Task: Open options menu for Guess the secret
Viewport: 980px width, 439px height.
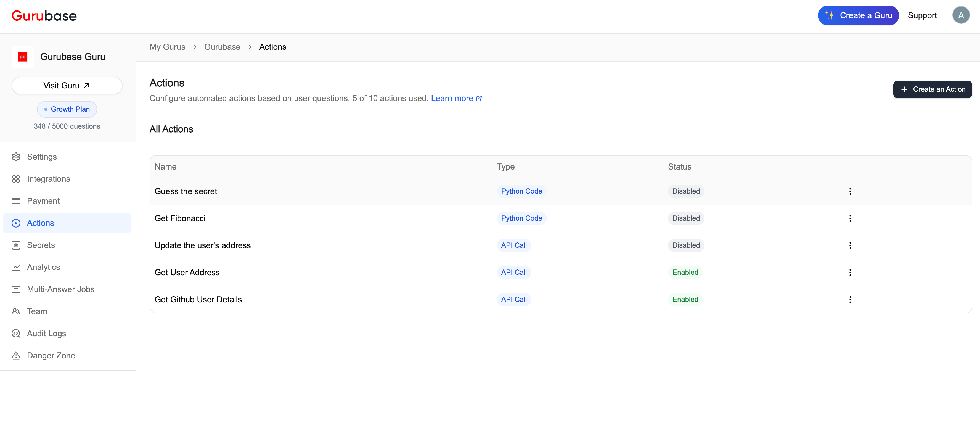Action: (850, 191)
